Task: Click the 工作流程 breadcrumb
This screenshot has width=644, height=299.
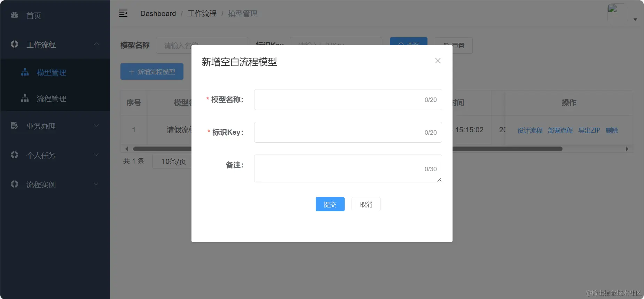Action: pos(202,14)
